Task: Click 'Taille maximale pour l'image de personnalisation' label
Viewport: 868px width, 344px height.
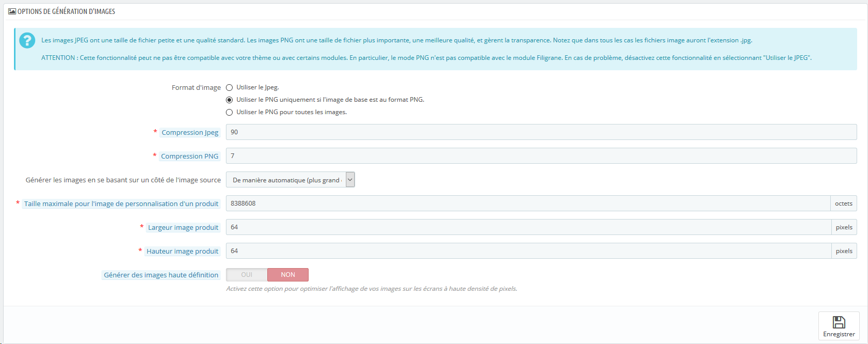Action: tap(121, 204)
